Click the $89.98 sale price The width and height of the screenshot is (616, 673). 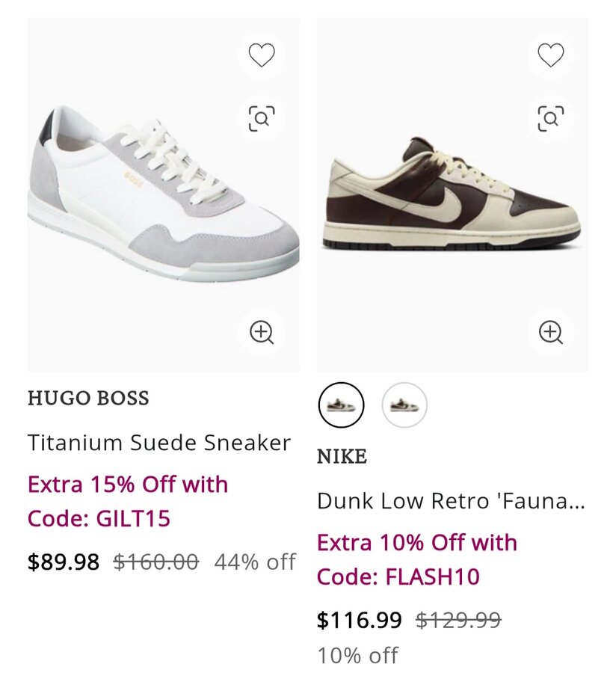(64, 562)
